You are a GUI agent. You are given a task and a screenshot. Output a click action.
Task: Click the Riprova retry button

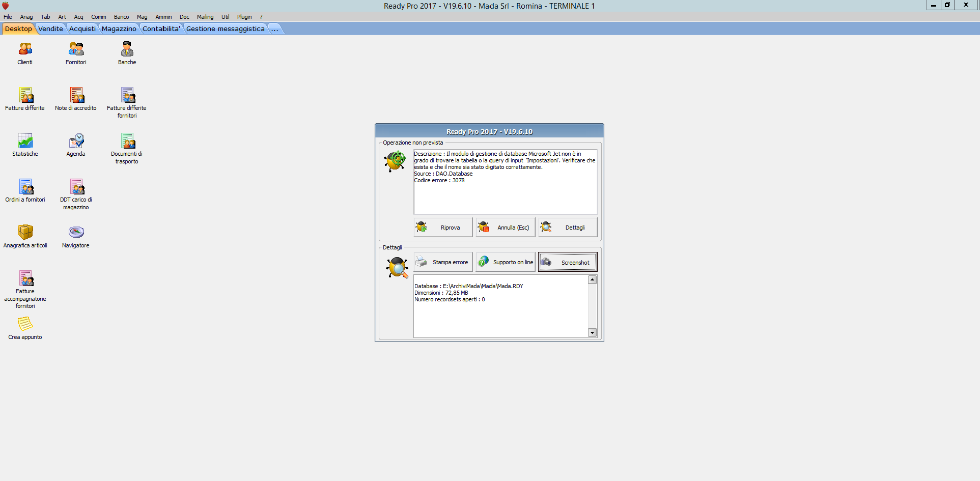point(443,228)
